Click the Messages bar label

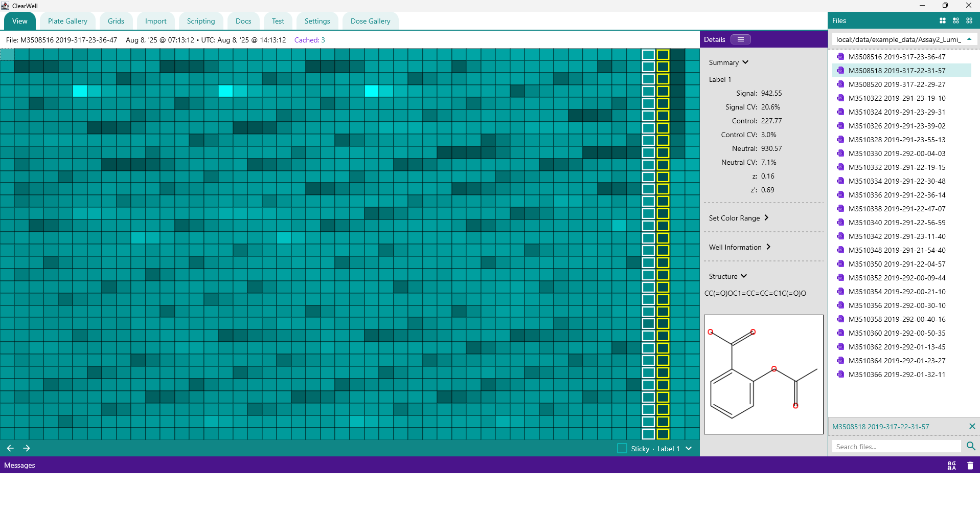click(x=19, y=465)
